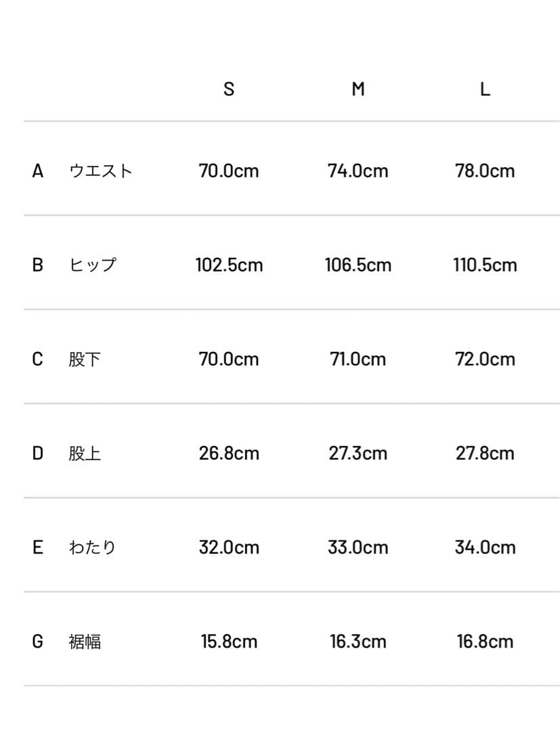Image resolution: width=560 pixels, height=731 pixels.
Task: Select the ウエスト row label
Action: point(100,171)
